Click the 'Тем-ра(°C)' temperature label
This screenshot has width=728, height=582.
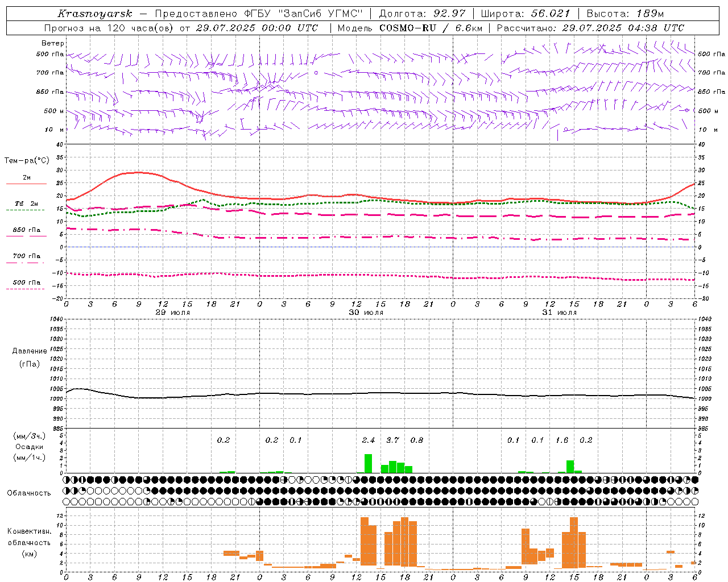coord(27,161)
